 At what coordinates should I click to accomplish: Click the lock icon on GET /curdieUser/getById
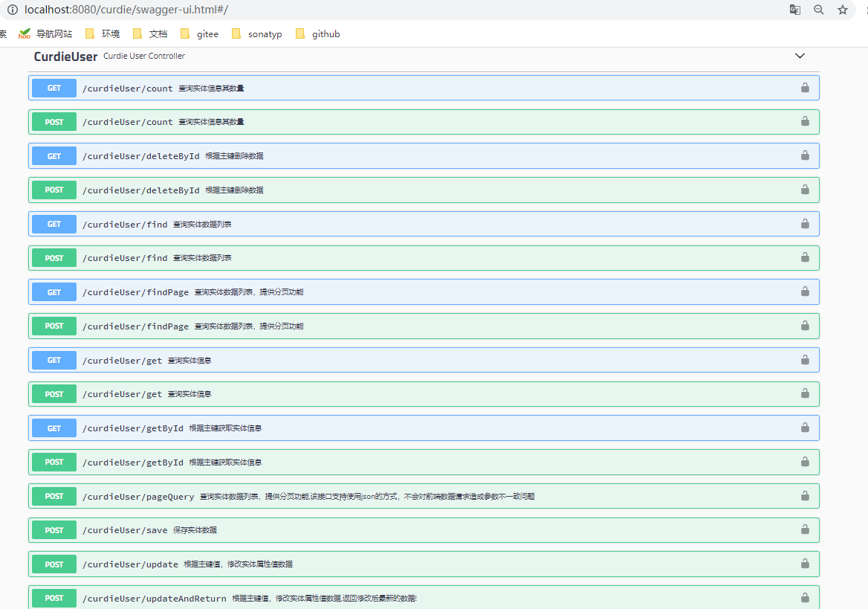tap(805, 428)
